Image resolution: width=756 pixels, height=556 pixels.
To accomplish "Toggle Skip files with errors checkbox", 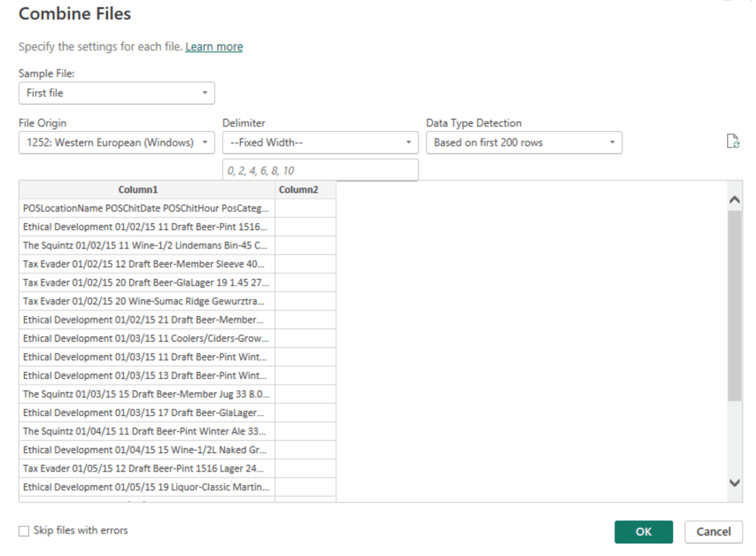I will [x=24, y=531].
